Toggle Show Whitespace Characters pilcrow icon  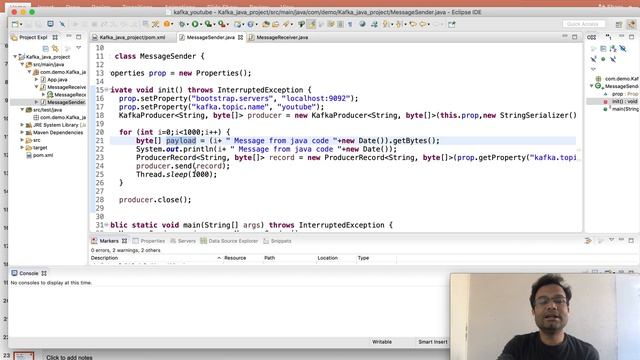point(350,24)
